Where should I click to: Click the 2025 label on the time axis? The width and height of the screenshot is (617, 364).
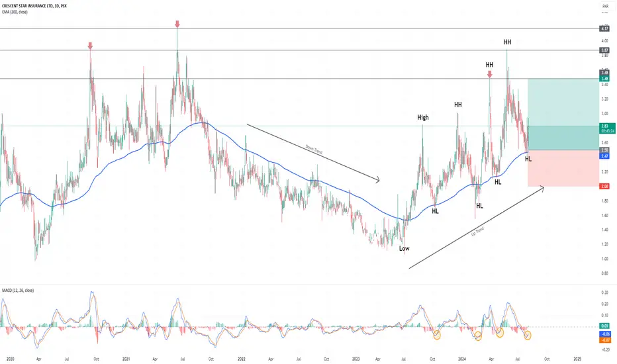click(x=577, y=359)
